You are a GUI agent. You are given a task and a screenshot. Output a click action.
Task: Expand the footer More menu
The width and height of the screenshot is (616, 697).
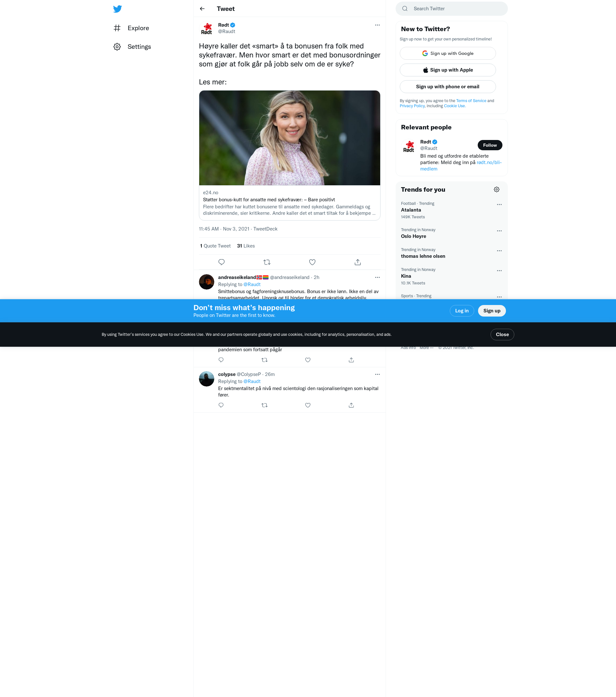pyautogui.click(x=426, y=348)
